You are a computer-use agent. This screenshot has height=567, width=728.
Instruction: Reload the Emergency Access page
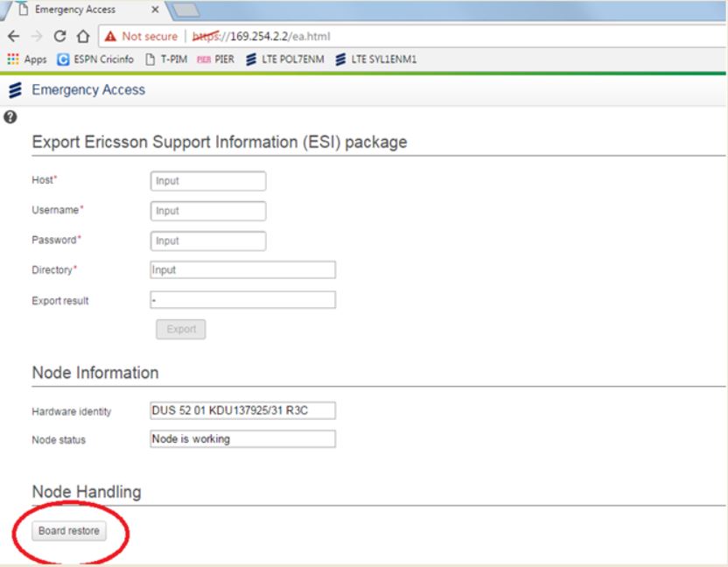[59, 37]
